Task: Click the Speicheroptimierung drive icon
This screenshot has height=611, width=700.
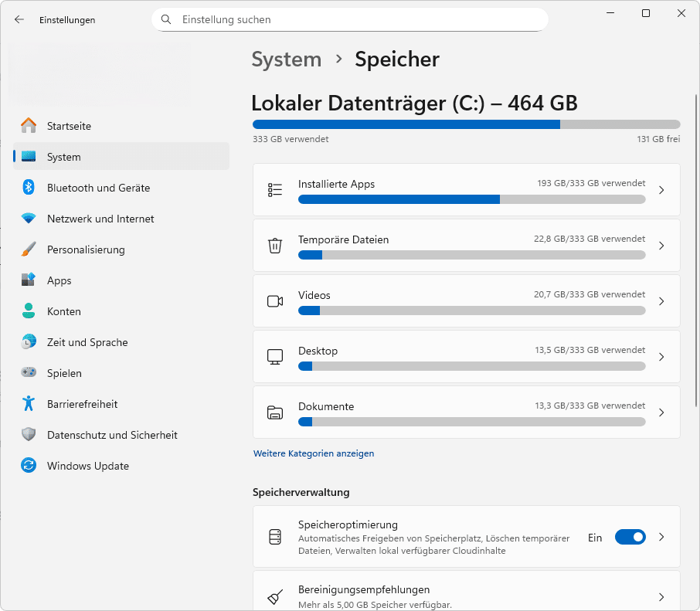Action: tap(275, 537)
